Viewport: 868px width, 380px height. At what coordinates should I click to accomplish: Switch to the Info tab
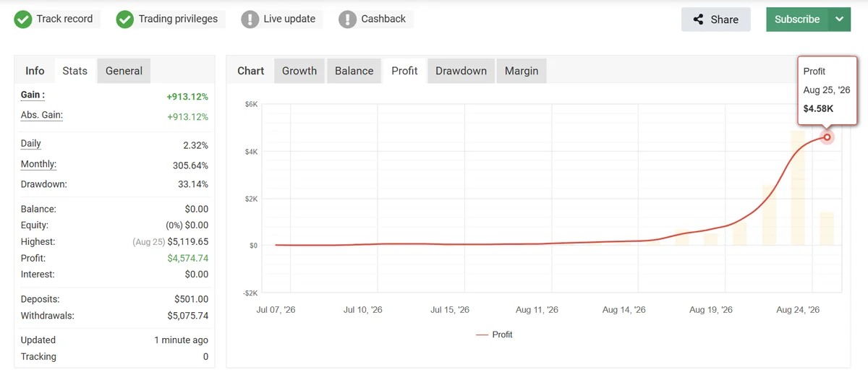(35, 71)
